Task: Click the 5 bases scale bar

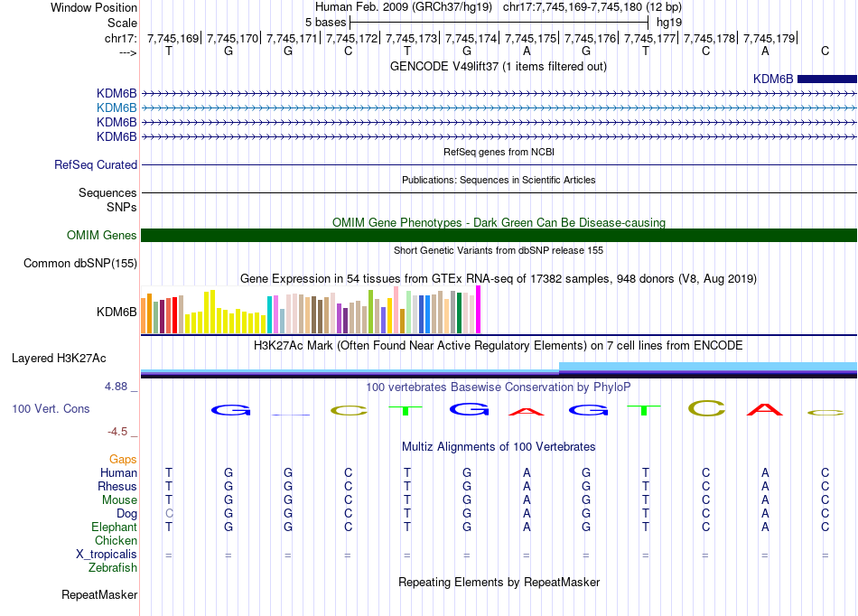Action: click(499, 23)
